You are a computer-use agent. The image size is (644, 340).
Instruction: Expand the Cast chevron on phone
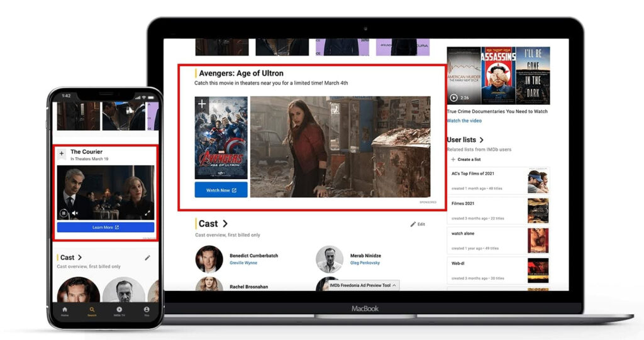(80, 258)
